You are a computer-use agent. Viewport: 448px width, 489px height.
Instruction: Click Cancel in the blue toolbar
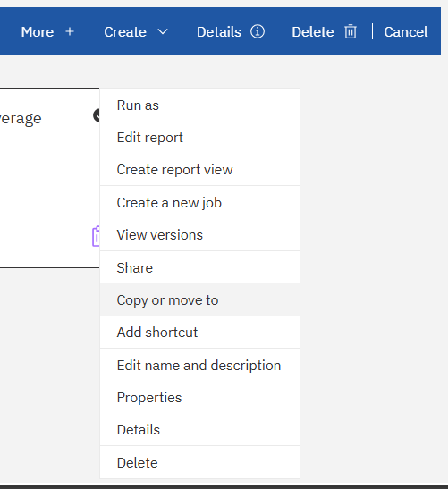(x=406, y=32)
